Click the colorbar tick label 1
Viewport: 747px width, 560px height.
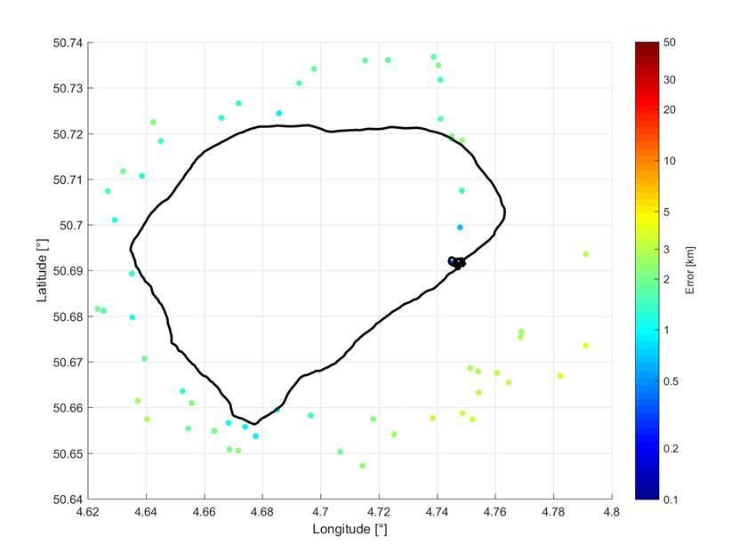(666, 330)
